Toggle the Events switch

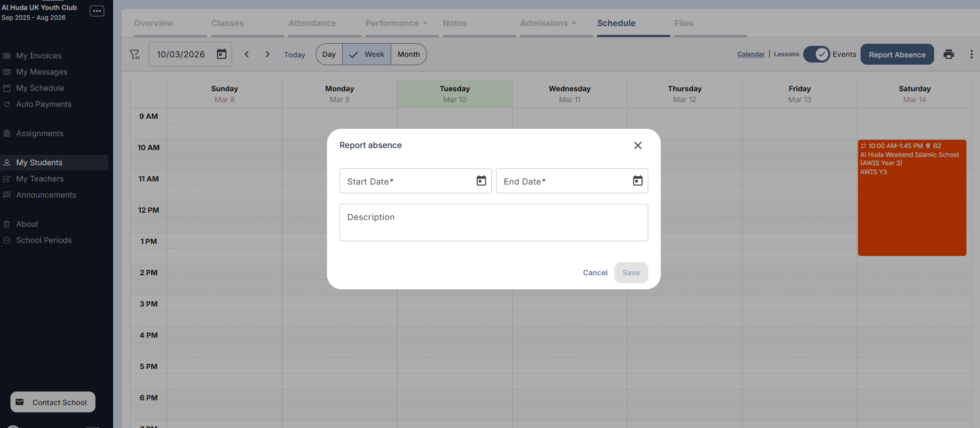816,54
